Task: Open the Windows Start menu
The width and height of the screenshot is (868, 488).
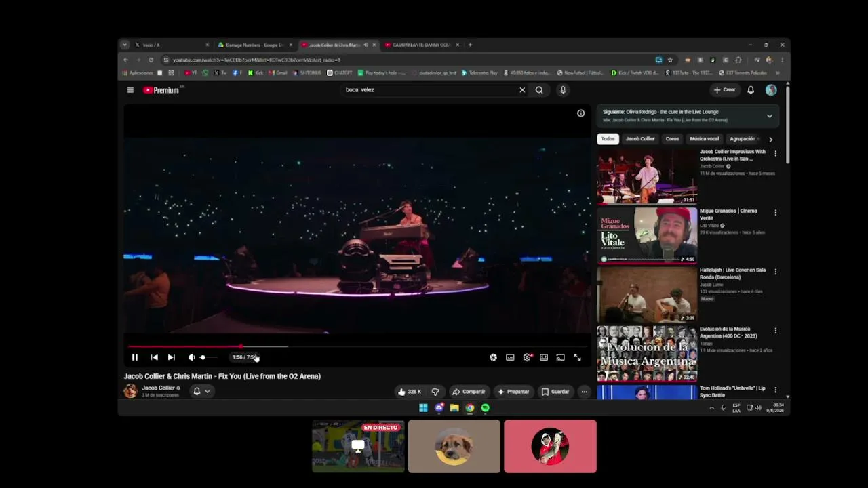Action: coord(423,408)
